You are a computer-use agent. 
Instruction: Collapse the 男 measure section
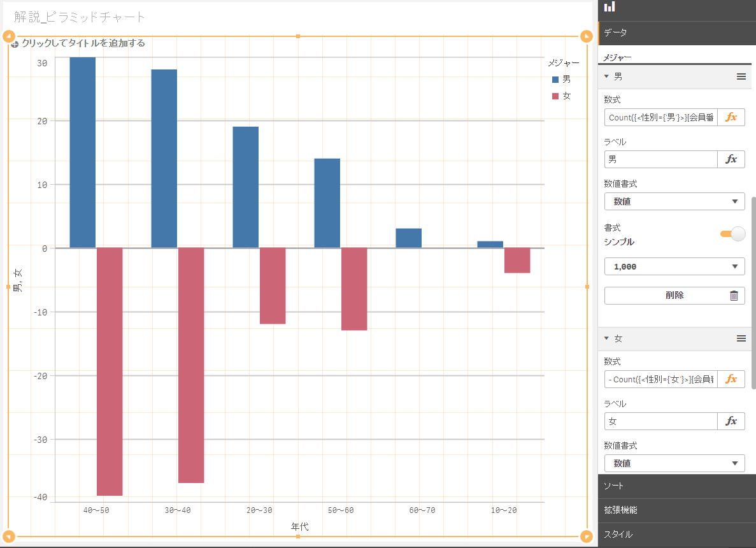click(607, 76)
